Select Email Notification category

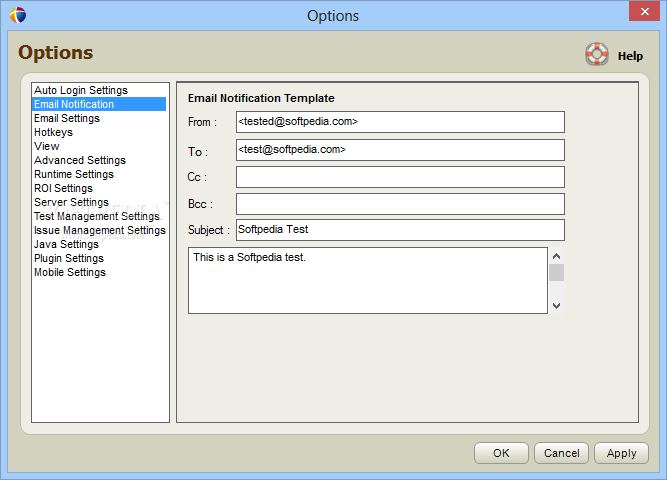coord(99,104)
